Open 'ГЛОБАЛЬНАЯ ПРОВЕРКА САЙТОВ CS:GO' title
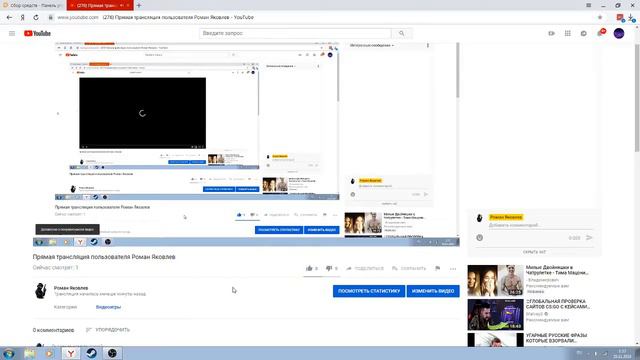This screenshot has height=360, width=640. tap(558, 304)
